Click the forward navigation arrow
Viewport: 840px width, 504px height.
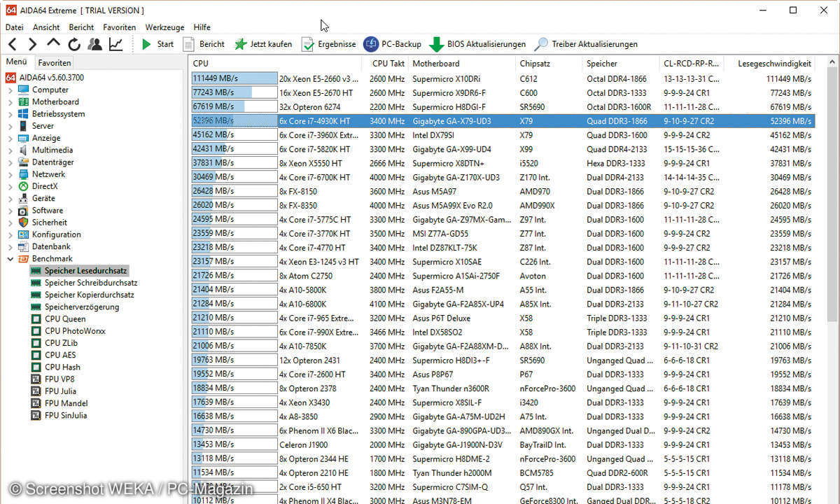[x=32, y=44]
